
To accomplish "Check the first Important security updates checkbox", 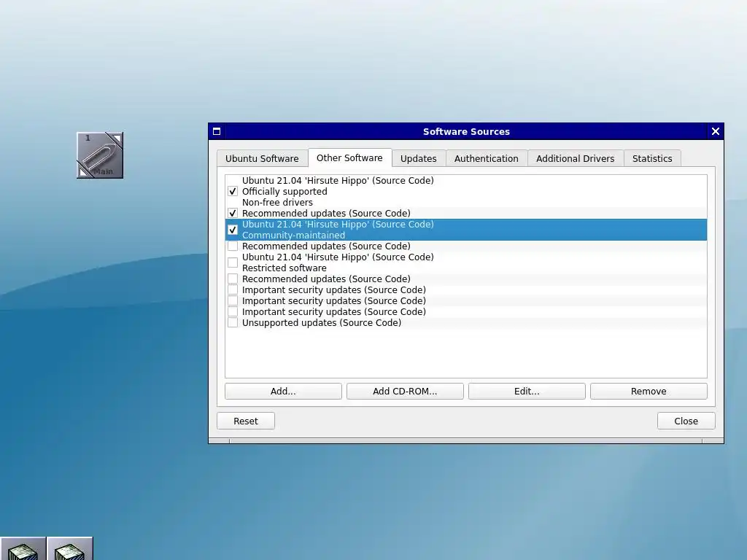I will pos(233,289).
